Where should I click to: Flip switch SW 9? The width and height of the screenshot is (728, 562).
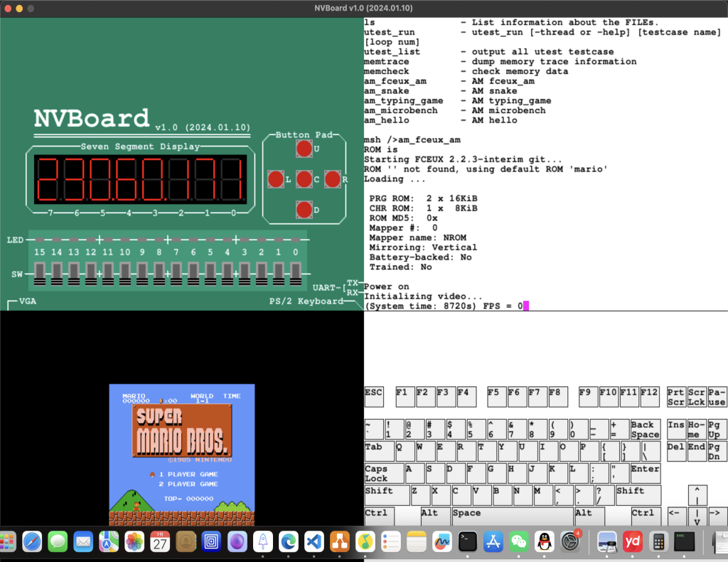(142, 274)
